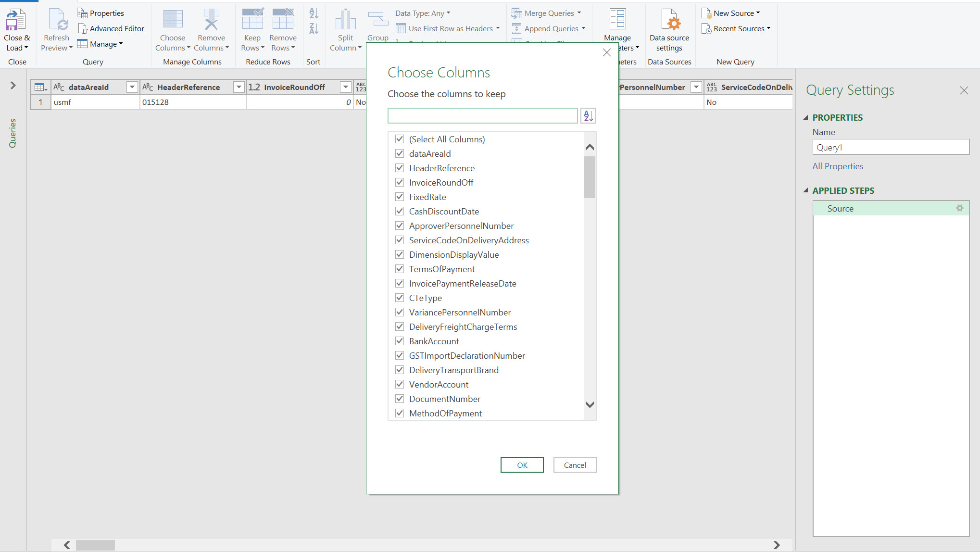Image resolution: width=980 pixels, height=552 pixels.
Task: Uncheck the BankAccount column
Action: [399, 341]
